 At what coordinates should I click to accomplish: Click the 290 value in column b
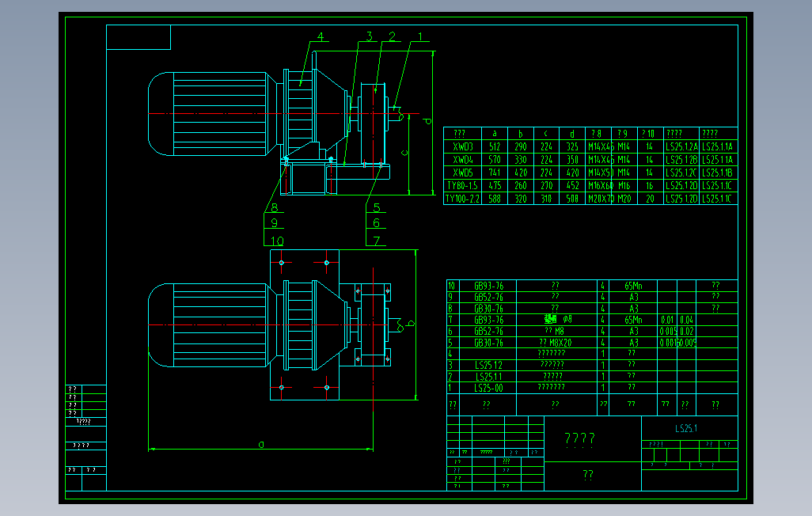tap(521, 146)
